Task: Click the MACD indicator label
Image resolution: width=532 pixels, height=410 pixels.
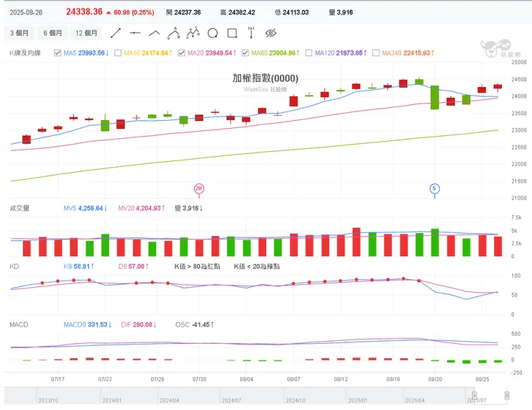Action: (19, 325)
